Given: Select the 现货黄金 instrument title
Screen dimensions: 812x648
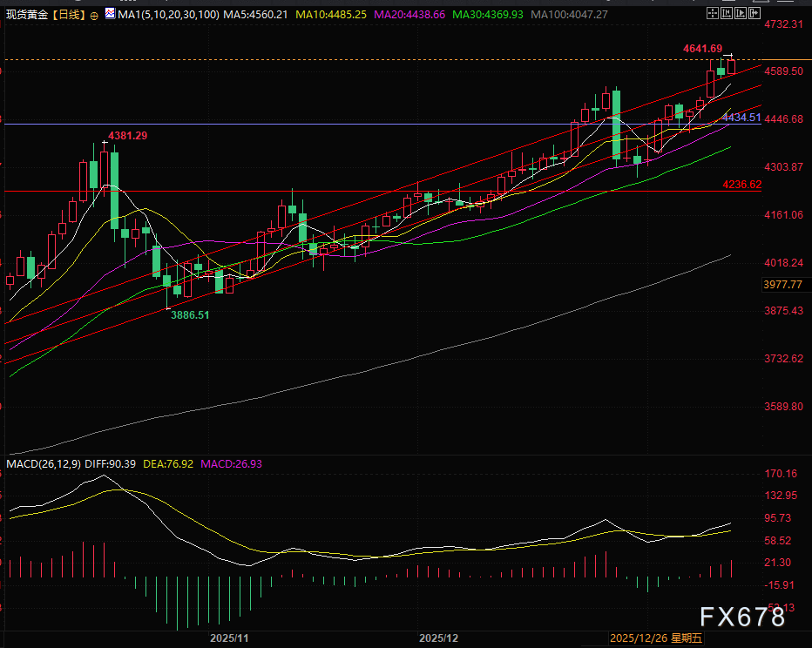Looking at the screenshot, I should pyautogui.click(x=25, y=16).
